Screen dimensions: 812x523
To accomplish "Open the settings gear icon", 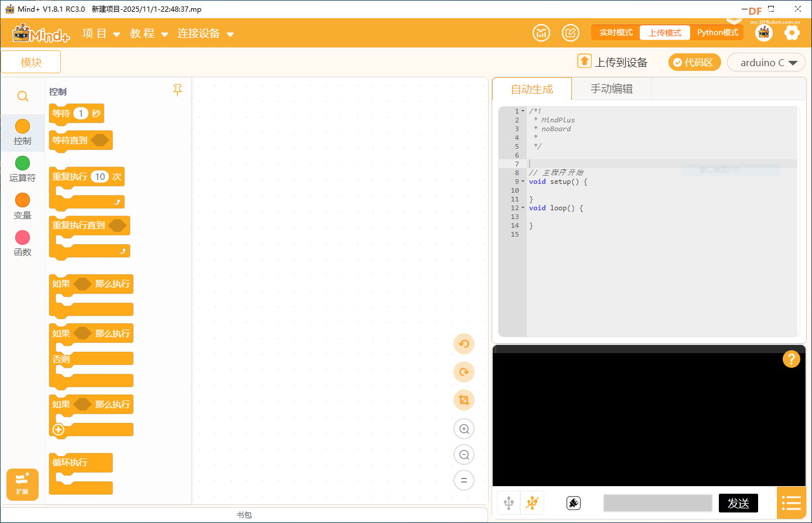I will (791, 33).
